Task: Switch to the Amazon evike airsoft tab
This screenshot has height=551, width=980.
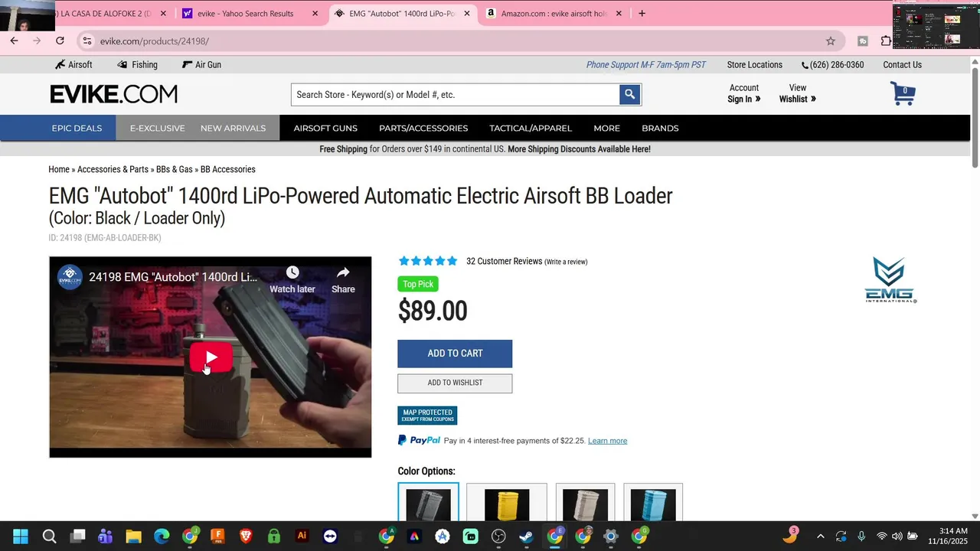Action: click(553, 13)
